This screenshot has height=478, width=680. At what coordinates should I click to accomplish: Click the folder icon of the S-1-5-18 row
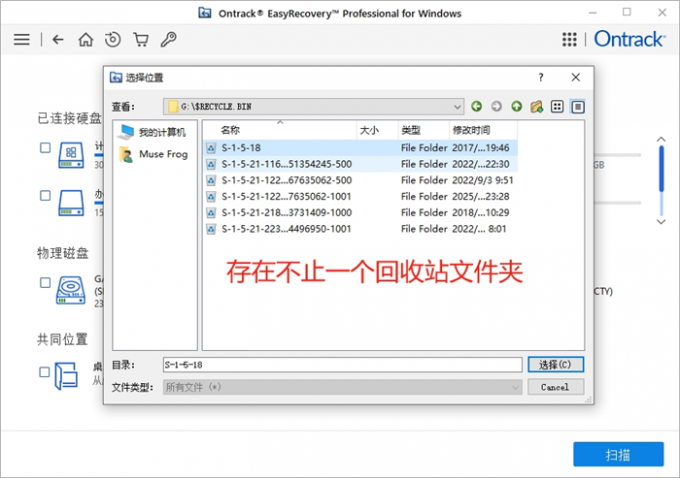click(211, 148)
